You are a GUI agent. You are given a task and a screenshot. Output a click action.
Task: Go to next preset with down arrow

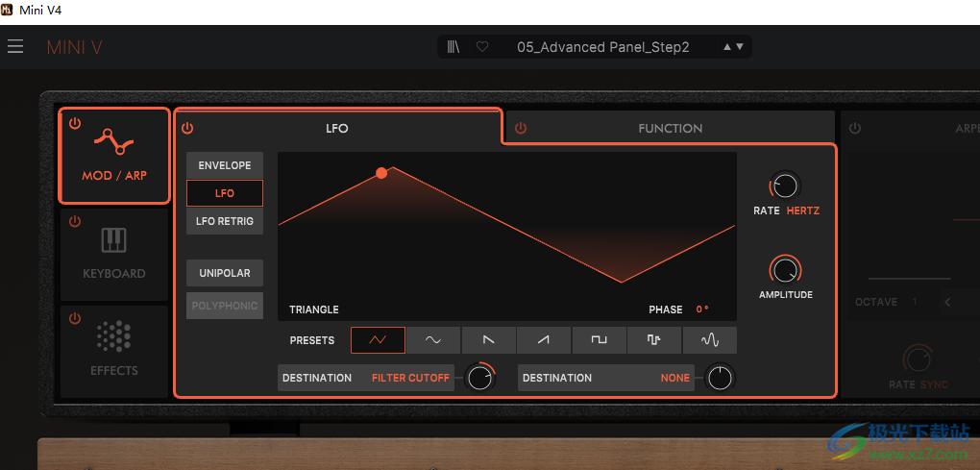(739, 46)
